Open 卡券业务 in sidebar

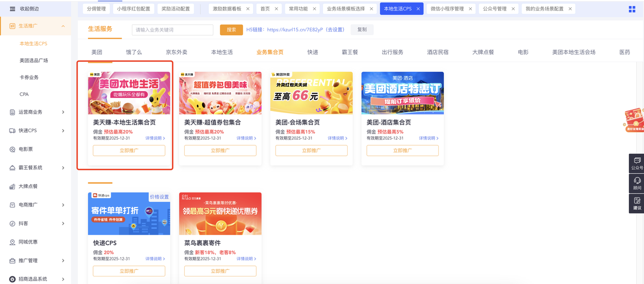pos(29,77)
